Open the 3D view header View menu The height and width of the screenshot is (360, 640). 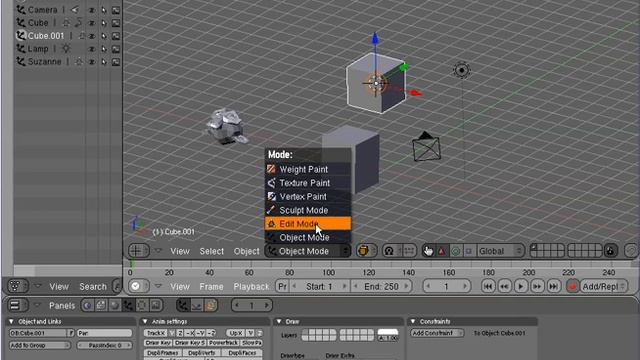point(180,251)
